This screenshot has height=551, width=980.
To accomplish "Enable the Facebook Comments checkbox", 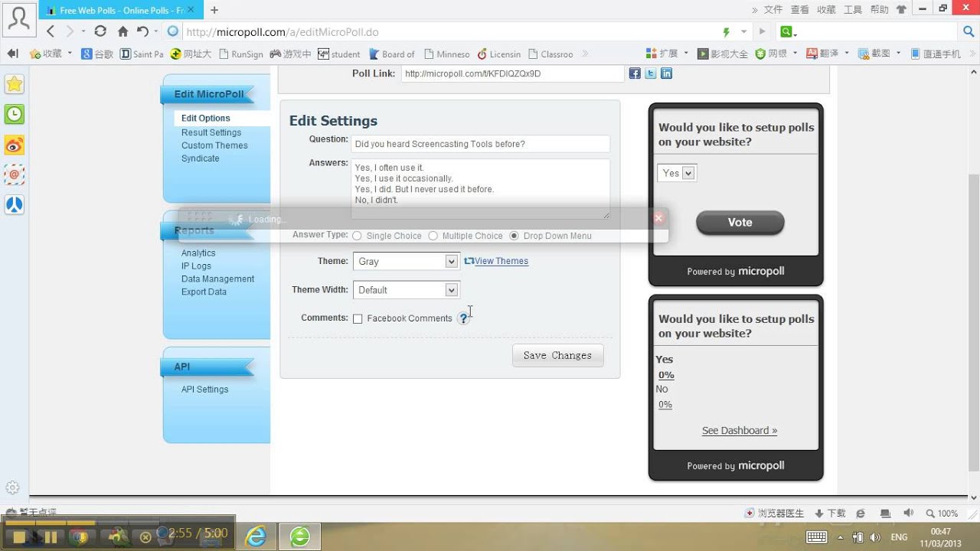I will 358,318.
